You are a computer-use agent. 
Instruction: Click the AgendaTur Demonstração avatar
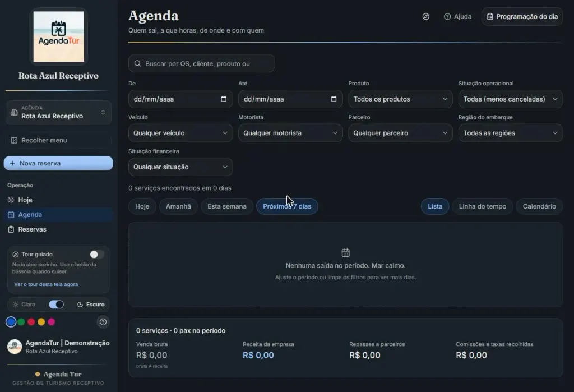(x=15, y=346)
